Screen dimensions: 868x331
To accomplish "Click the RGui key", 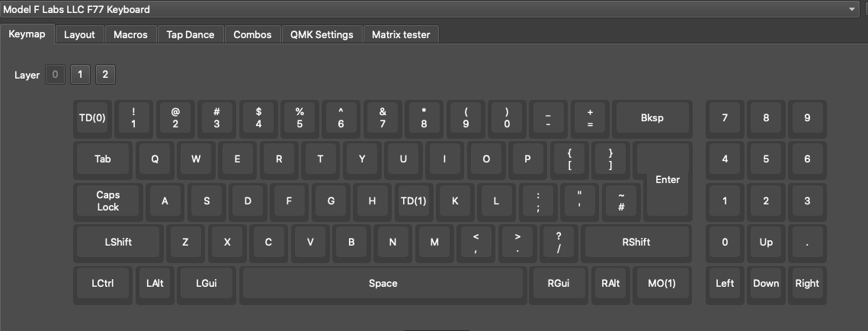I will click(559, 283).
